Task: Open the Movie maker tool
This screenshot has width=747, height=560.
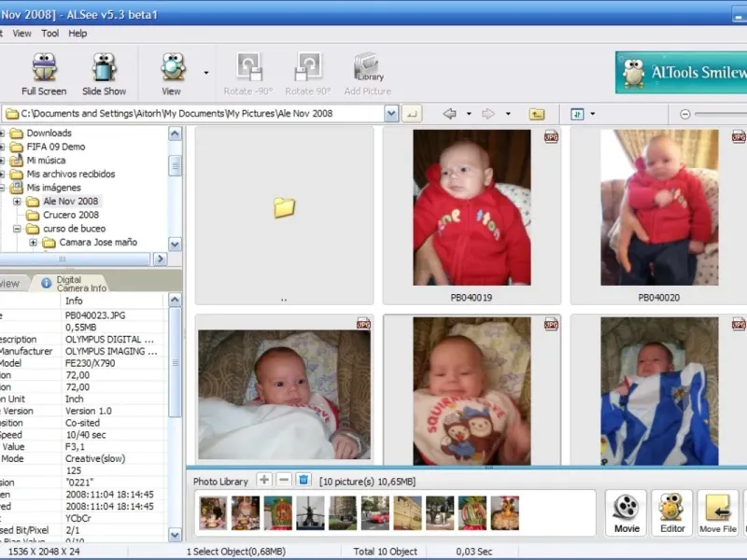Action: (627, 512)
